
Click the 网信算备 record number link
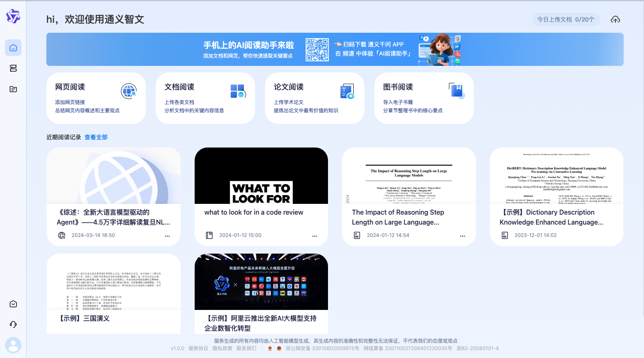click(x=408, y=348)
